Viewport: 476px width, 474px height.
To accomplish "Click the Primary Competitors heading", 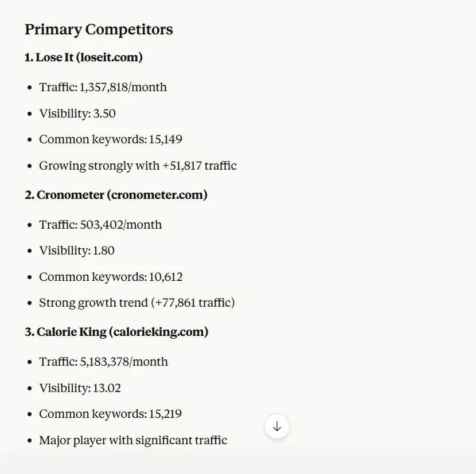I will click(x=99, y=30).
